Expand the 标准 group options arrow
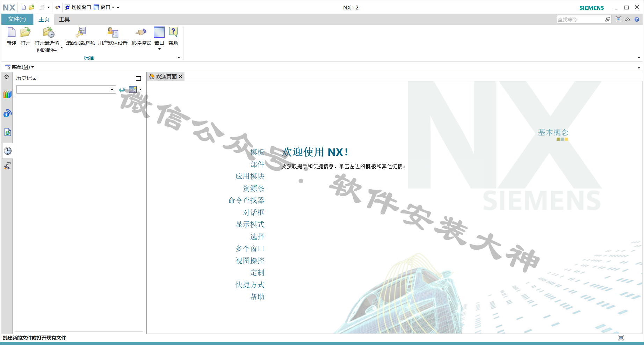This screenshot has height=345, width=644. point(179,58)
